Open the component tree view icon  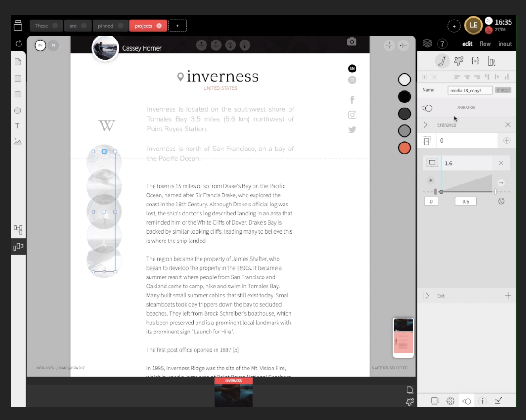click(18, 230)
